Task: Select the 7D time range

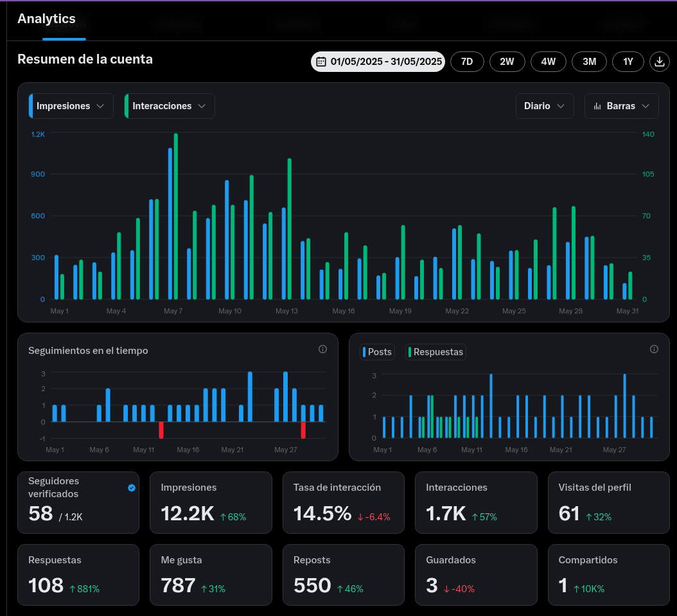Action: pyautogui.click(x=467, y=62)
